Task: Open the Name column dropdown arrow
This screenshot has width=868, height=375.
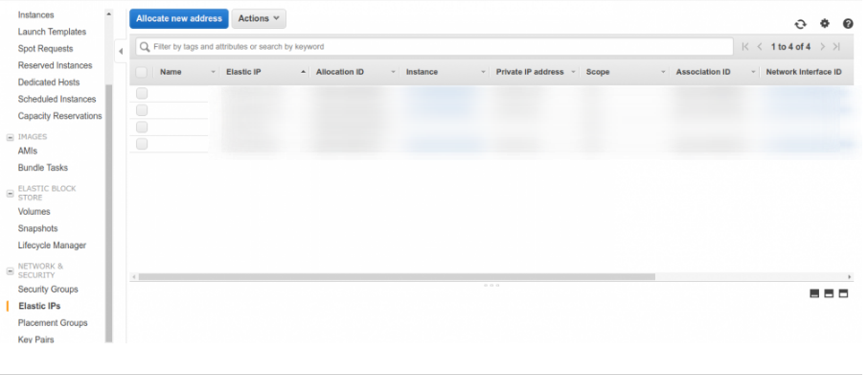Action: (x=213, y=72)
